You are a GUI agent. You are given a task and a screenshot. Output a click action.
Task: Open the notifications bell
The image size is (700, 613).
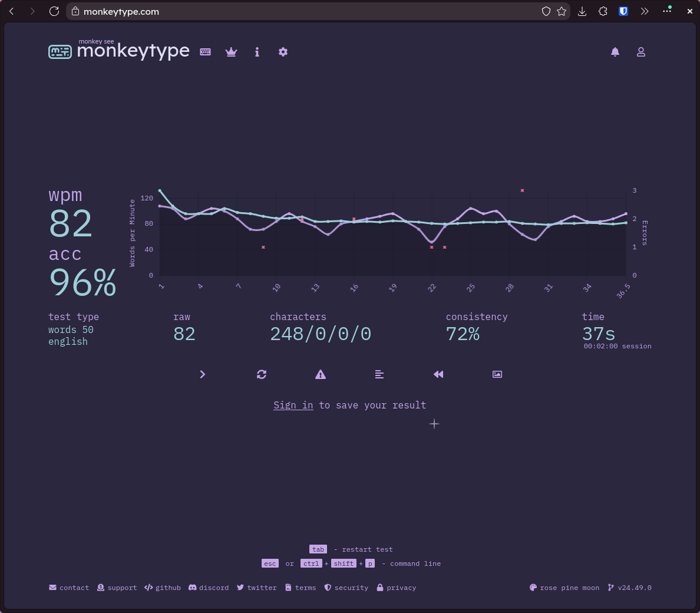(x=615, y=52)
